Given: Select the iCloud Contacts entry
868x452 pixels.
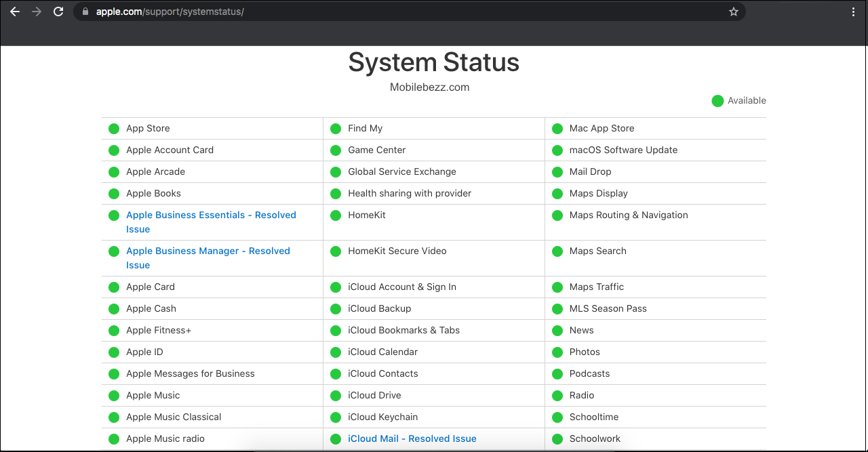Looking at the screenshot, I should 383,373.
